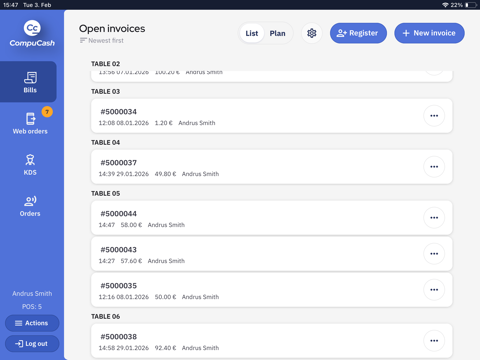This screenshot has height=360, width=480.
Task: Click amount 58.00 € on invoice #5000044
Action: pyautogui.click(x=131, y=225)
